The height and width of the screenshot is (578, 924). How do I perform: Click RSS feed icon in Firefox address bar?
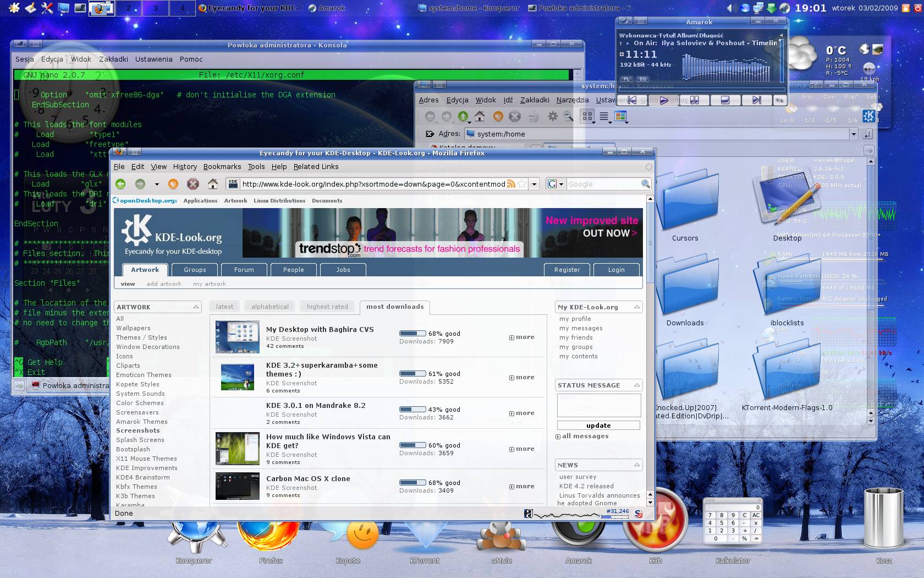click(x=511, y=184)
